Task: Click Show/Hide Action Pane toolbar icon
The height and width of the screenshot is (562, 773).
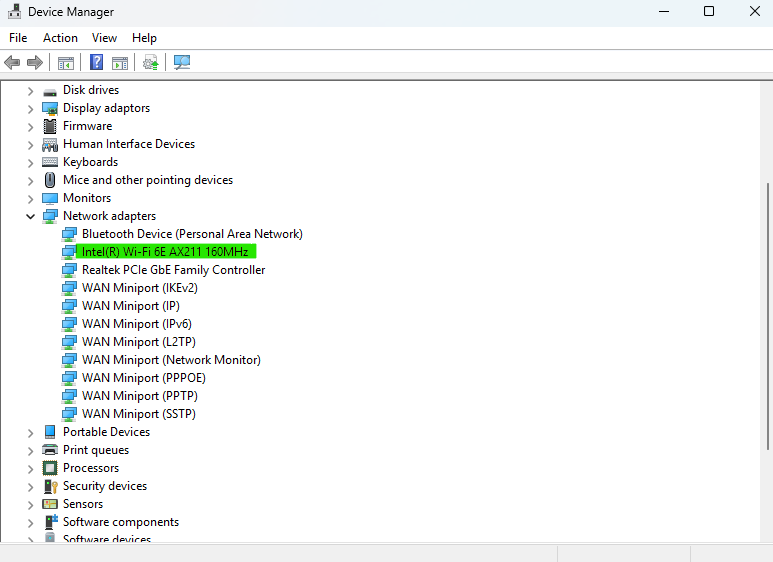Action: pyautogui.click(x=120, y=63)
